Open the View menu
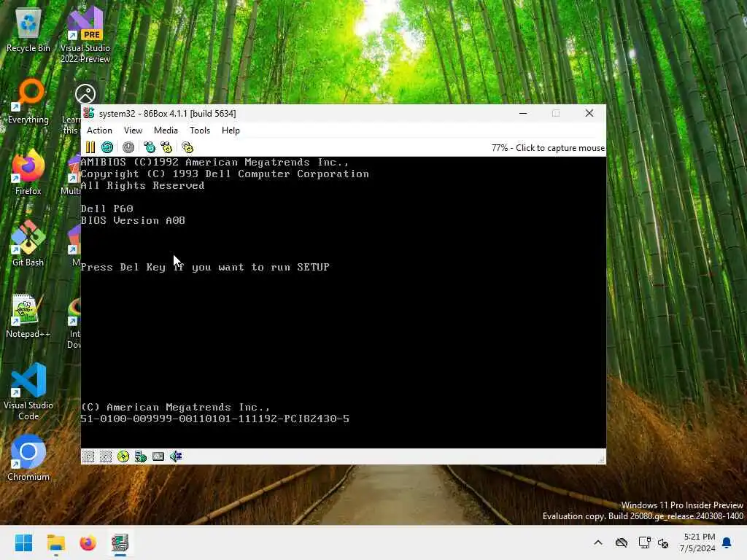 (x=133, y=131)
